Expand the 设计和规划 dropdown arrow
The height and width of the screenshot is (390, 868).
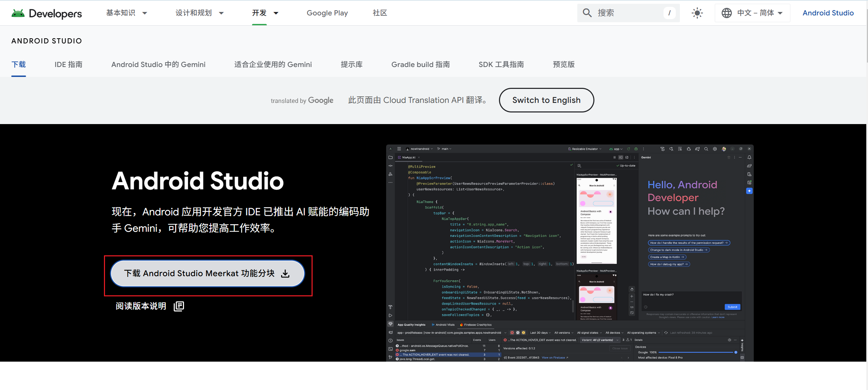[x=221, y=13]
